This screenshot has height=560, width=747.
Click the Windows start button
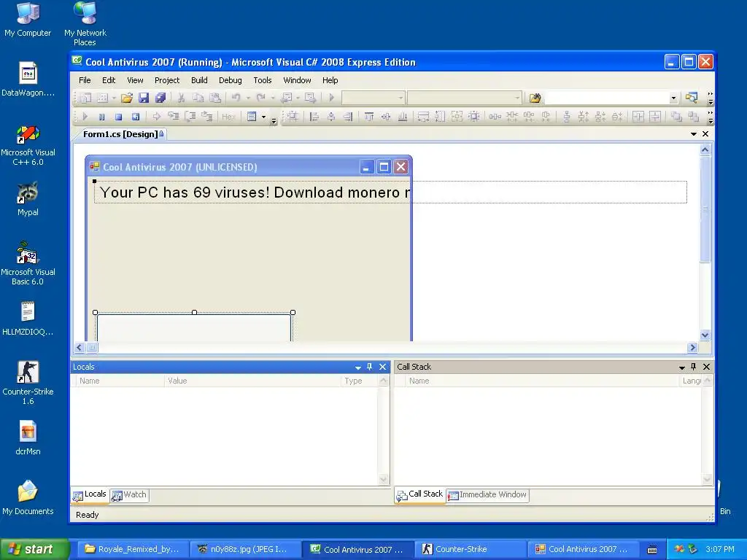34,549
